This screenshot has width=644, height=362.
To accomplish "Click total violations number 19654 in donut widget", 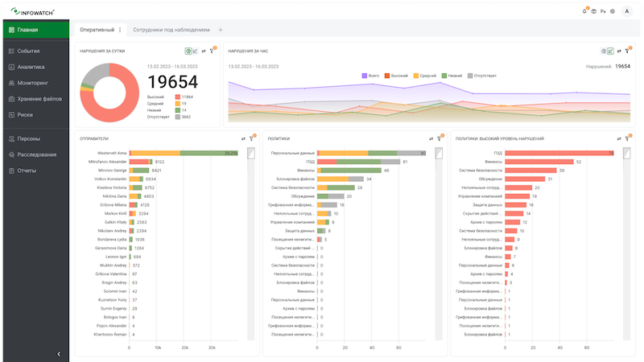I will point(173,82).
